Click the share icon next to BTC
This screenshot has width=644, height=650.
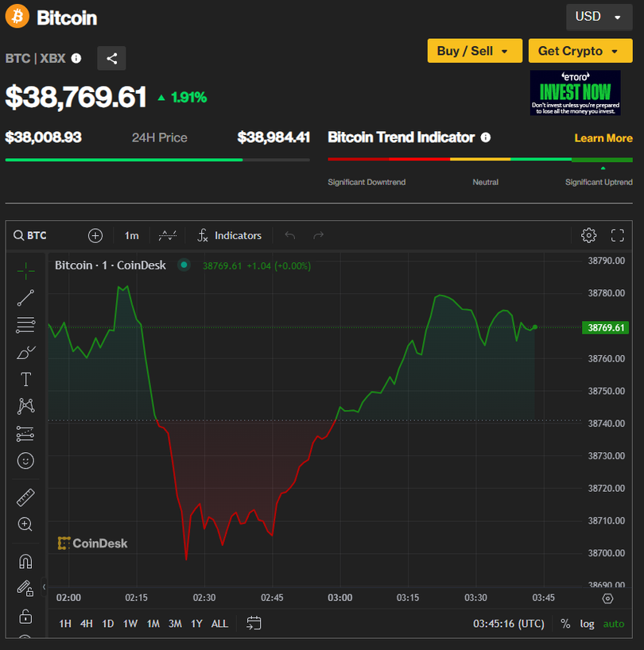pyautogui.click(x=111, y=58)
